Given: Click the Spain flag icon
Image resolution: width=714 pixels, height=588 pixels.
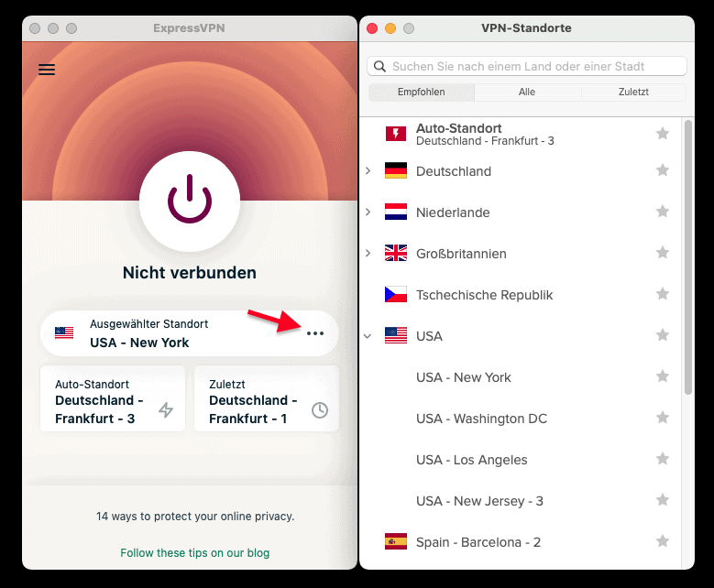Looking at the screenshot, I should [x=396, y=541].
